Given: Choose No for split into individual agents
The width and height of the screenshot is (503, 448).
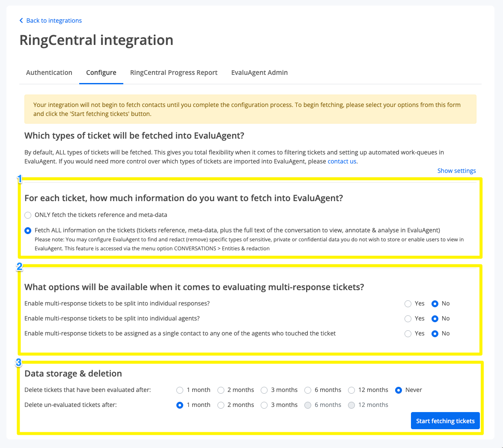Looking at the screenshot, I should click(x=435, y=319).
